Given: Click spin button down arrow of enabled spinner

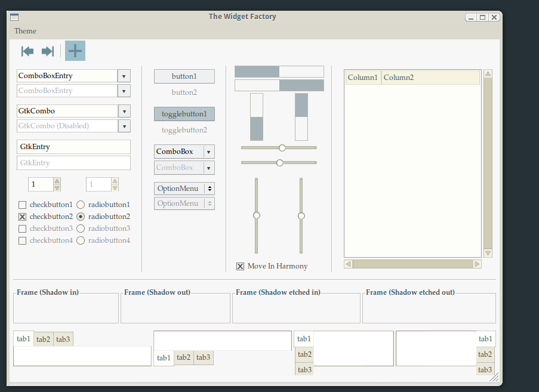Looking at the screenshot, I should (x=57, y=188).
